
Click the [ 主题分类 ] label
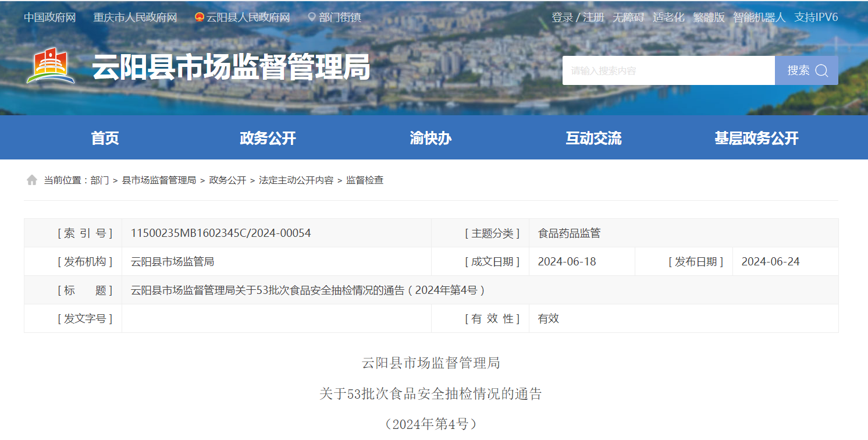click(x=492, y=233)
